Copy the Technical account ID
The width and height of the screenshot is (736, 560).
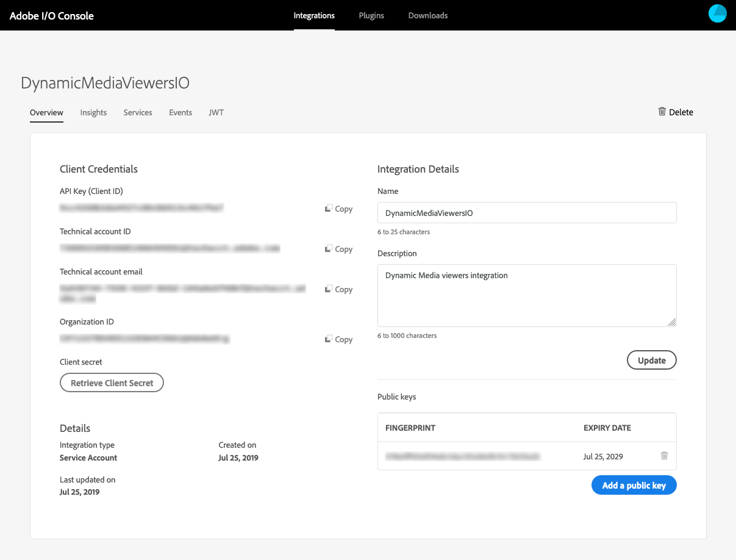click(x=338, y=249)
